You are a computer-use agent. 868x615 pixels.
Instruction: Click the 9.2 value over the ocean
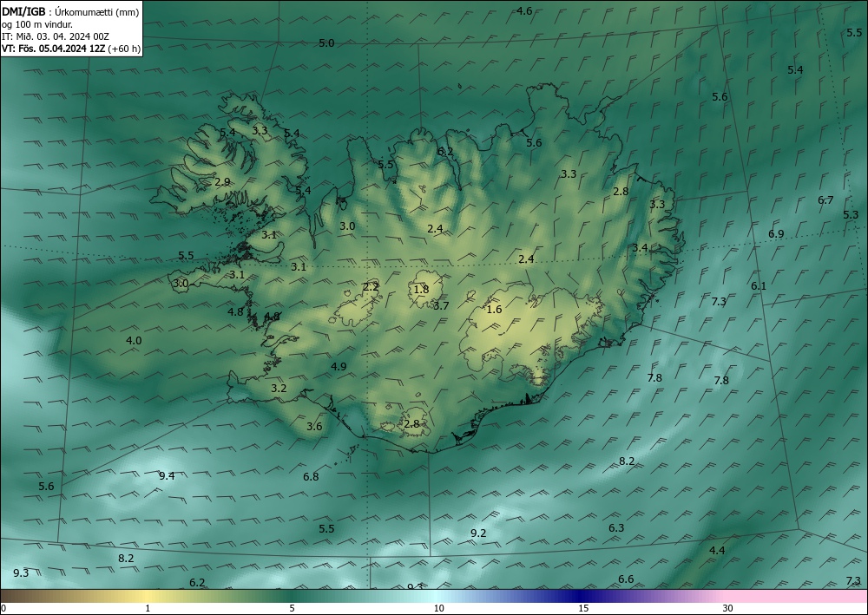tap(478, 533)
